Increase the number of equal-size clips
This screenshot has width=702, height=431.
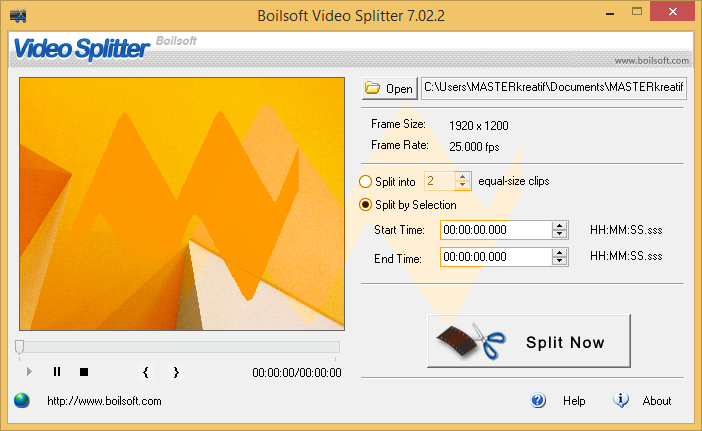[462, 177]
